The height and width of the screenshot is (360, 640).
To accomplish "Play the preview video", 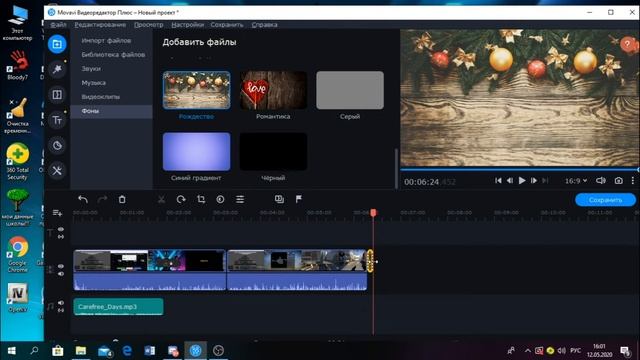I will pyautogui.click(x=522, y=180).
